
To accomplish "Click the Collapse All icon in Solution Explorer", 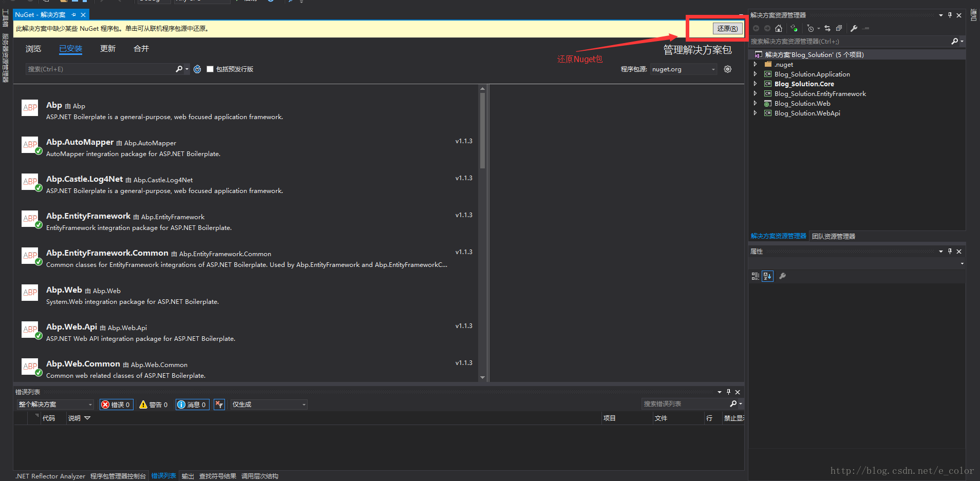I will 839,28.
